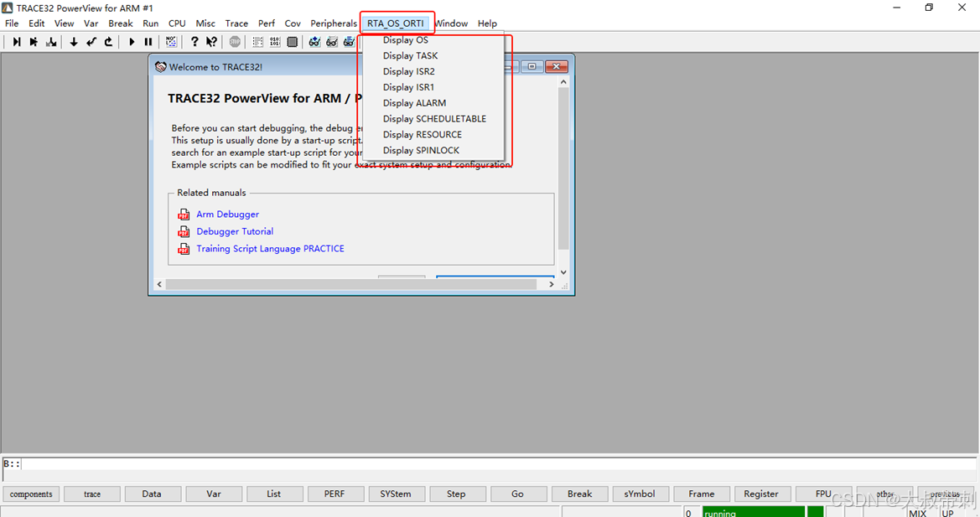Open the Debugger Tutorial link
The image size is (980, 517).
pos(235,231)
